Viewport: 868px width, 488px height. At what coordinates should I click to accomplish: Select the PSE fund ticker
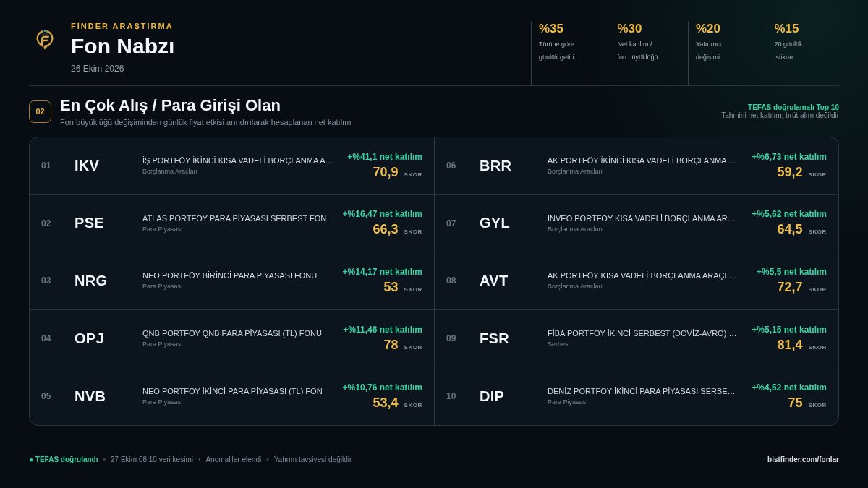coord(89,223)
